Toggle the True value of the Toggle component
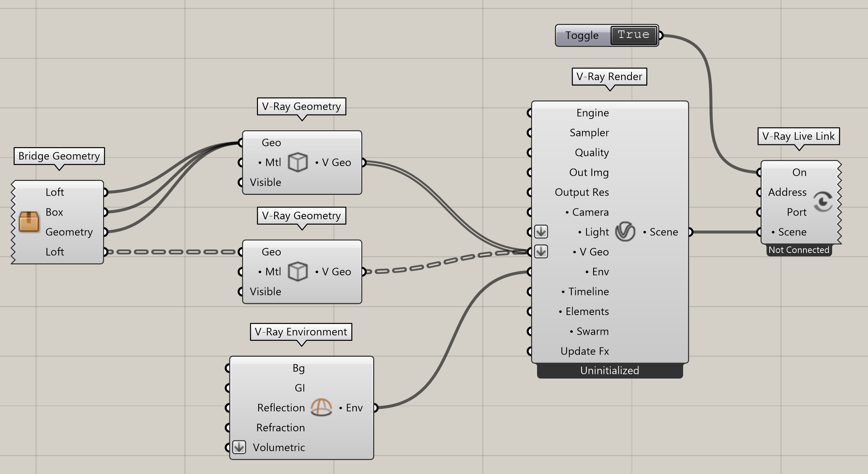Screen dimensions: 868x474 tap(634, 35)
